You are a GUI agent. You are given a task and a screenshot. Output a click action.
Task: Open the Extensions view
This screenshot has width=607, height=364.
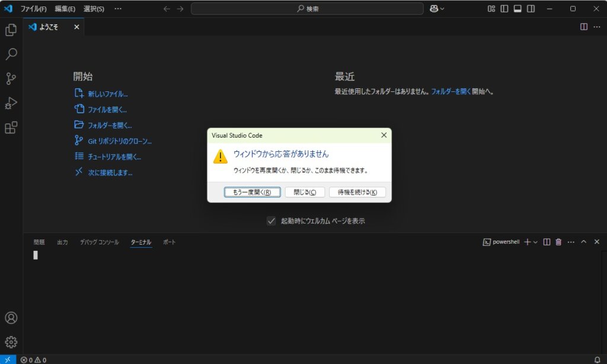point(11,127)
